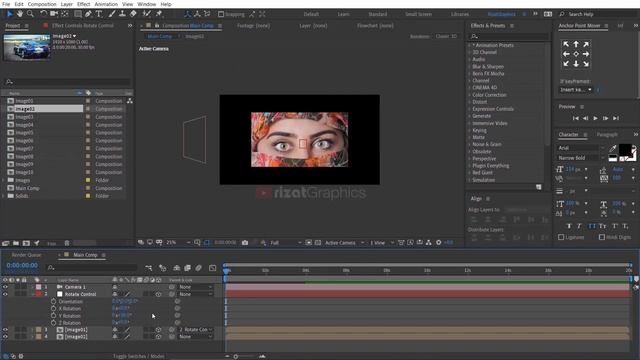640x360 pixels.
Task: Enable the Snapping checkbox
Action: click(x=221, y=14)
